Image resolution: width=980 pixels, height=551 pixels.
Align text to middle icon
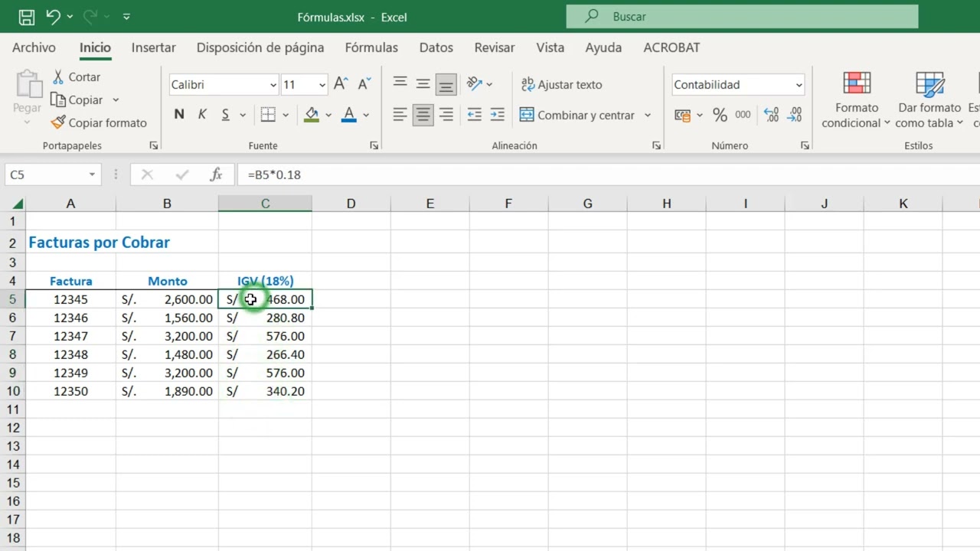tap(423, 83)
